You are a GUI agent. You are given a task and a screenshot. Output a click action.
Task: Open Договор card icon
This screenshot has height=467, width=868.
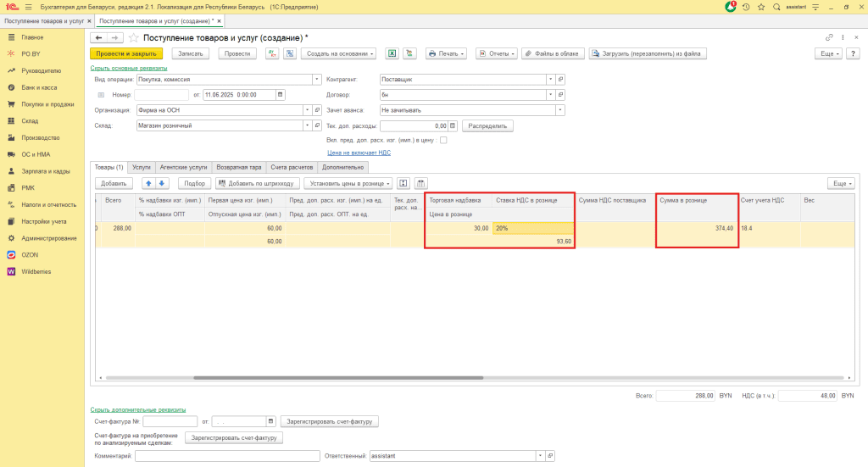560,95
